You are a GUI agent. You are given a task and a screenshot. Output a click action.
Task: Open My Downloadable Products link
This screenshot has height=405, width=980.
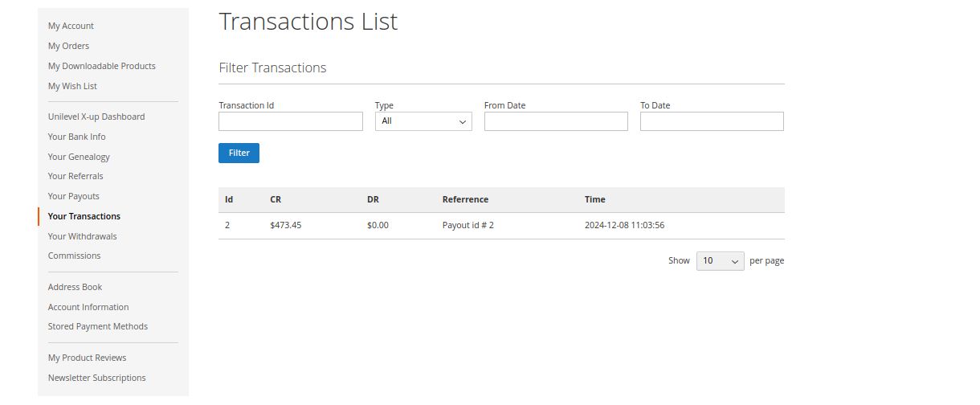[101, 66]
